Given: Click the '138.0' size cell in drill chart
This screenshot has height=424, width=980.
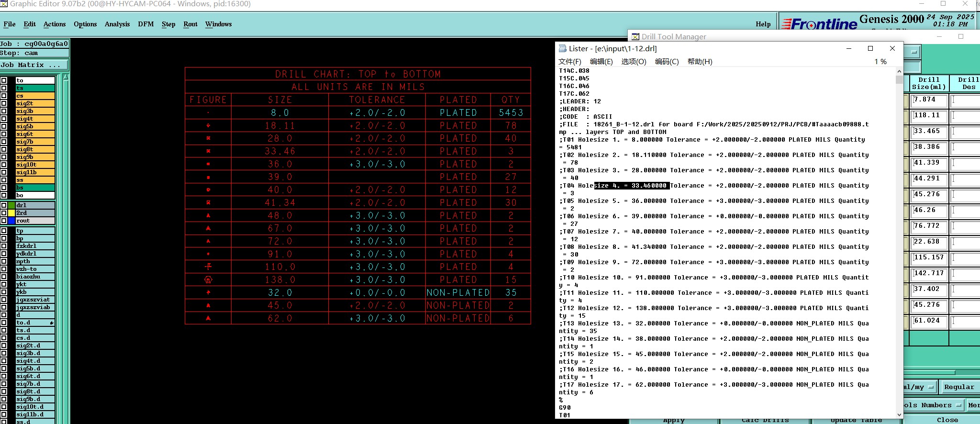Looking at the screenshot, I should coord(280,280).
